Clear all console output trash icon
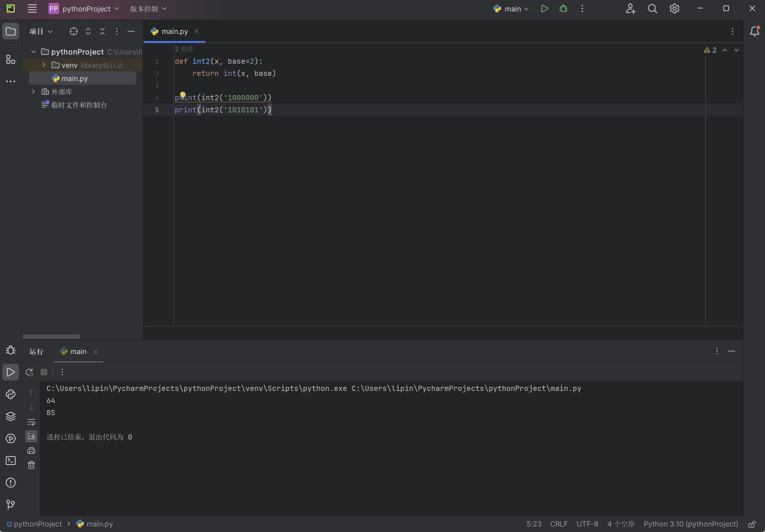This screenshot has width=765, height=532. 31,465
